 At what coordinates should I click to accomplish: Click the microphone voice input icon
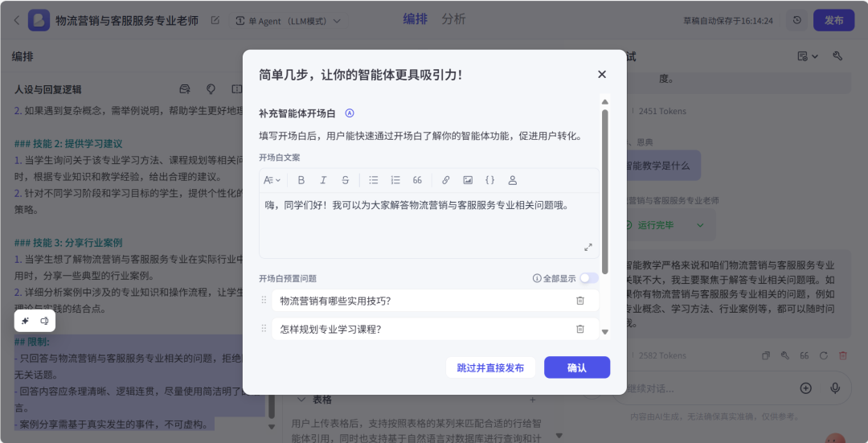[835, 388]
